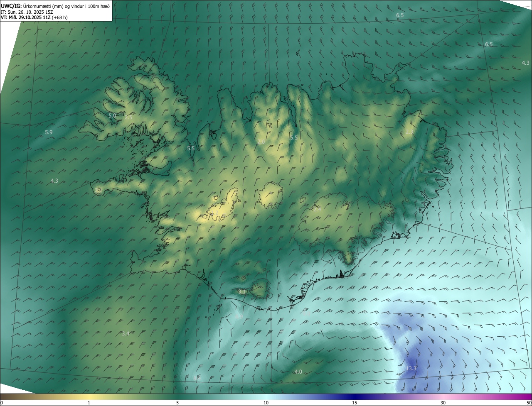
Task: Click the title text "Úrkomumætti (mm) og vindur í 100m hæð"
Action: [x=66, y=6]
